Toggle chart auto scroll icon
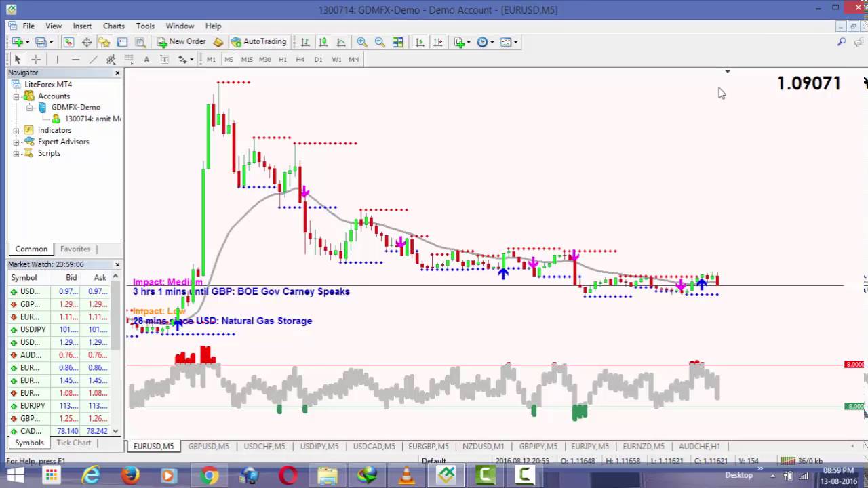Viewport: 868px width, 488px height. coord(420,42)
